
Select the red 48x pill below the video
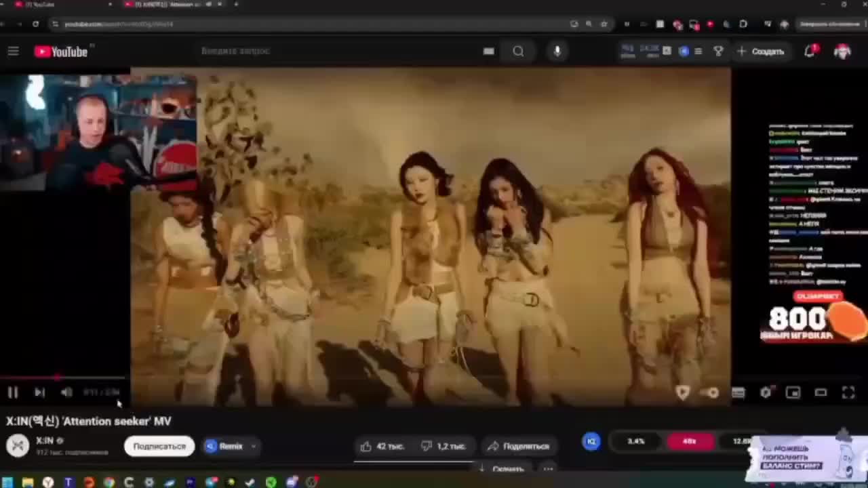point(690,441)
